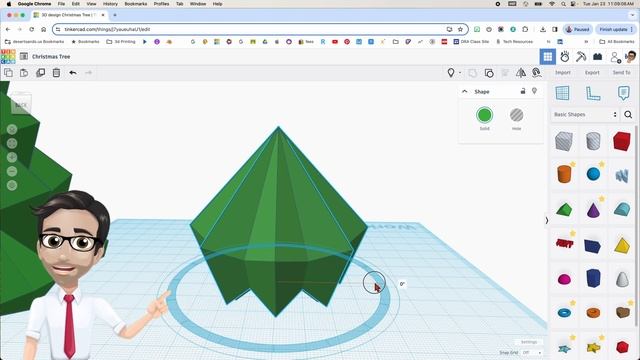Click the view cube Back face
The height and width of the screenshot is (360, 640).
click(x=21, y=105)
